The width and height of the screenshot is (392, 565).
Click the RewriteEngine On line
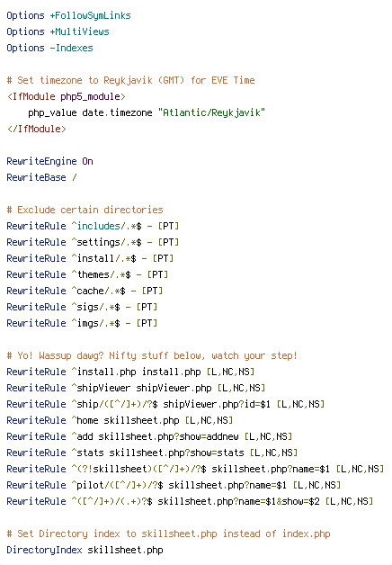click(x=49, y=161)
